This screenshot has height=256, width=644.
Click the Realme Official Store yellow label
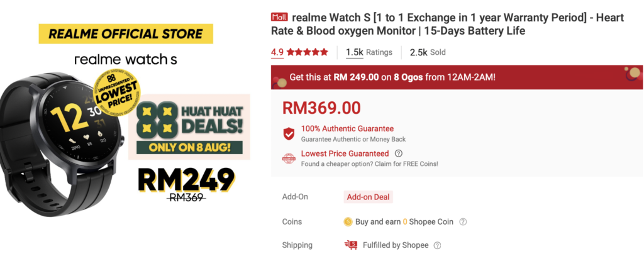click(x=126, y=34)
